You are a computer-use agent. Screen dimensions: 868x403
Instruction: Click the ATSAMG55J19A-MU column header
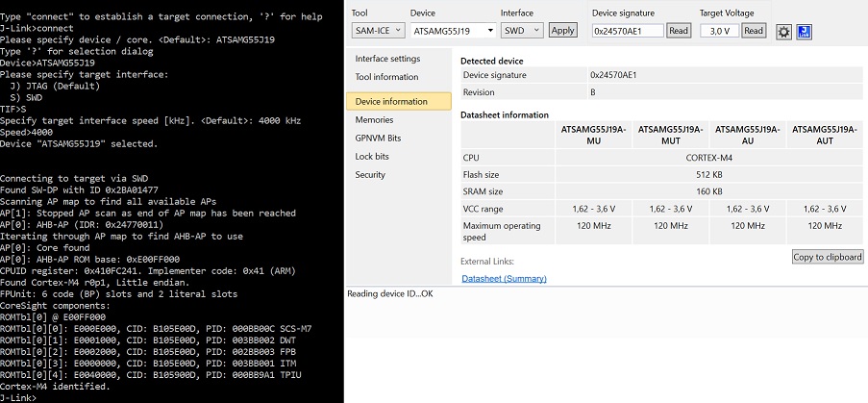click(x=593, y=135)
